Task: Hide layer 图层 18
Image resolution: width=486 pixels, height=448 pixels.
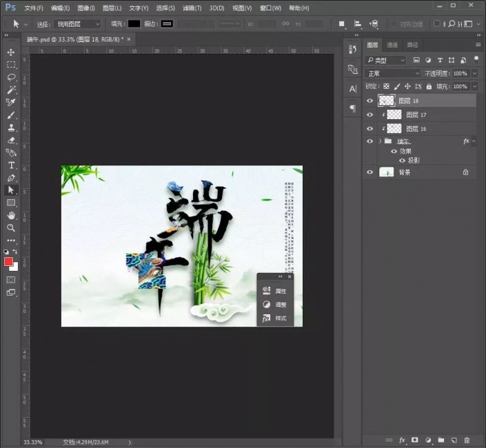Action: [x=369, y=101]
